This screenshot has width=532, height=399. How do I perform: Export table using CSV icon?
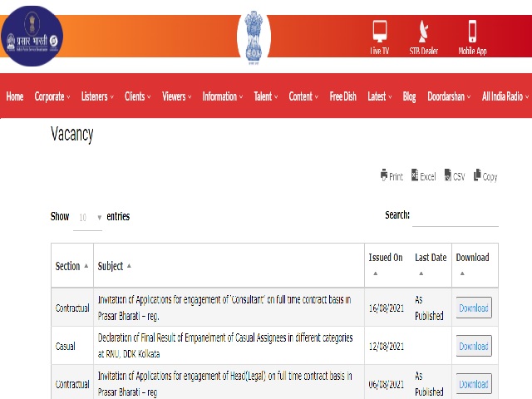pyautogui.click(x=448, y=175)
